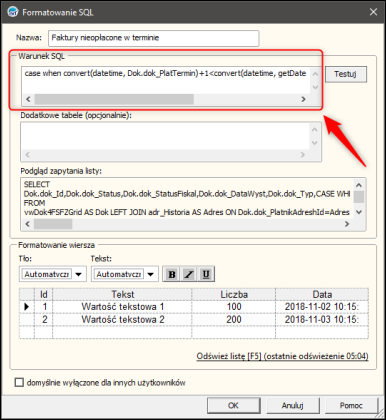386x420 pixels.
Task: Open the Tekst color dropdown
Action: point(151,274)
